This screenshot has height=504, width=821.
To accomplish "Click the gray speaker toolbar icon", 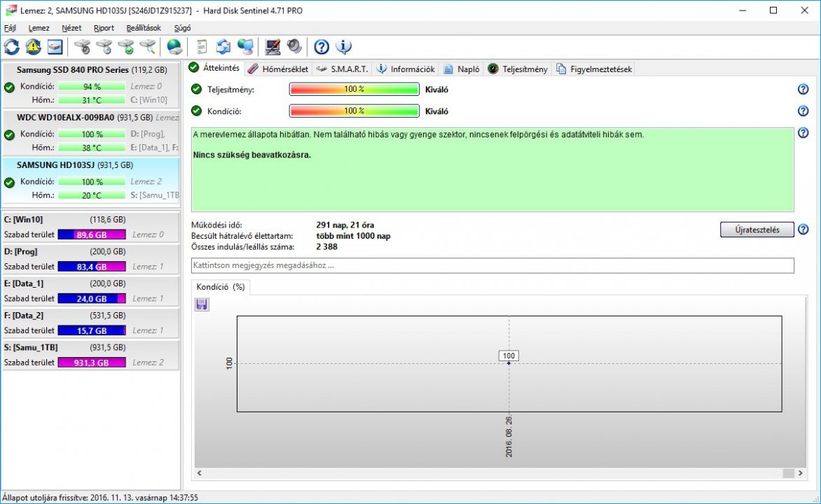I will tap(294, 47).
